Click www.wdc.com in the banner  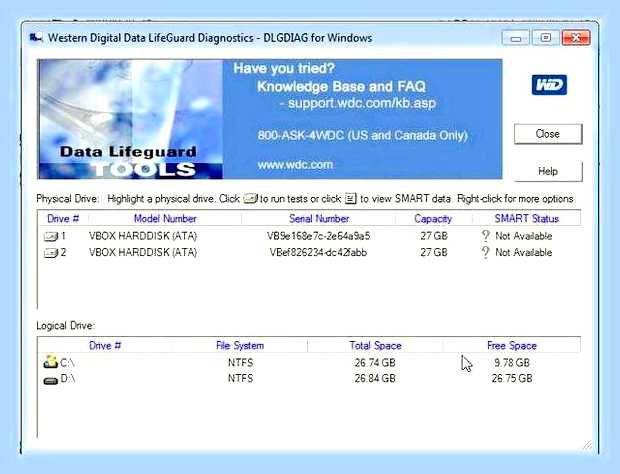click(x=295, y=164)
